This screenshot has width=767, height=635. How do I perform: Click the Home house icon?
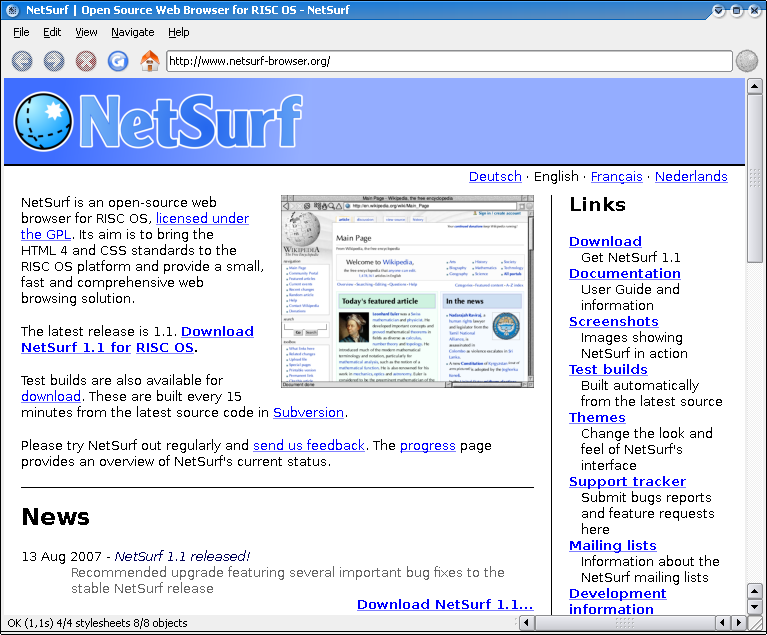(x=150, y=61)
